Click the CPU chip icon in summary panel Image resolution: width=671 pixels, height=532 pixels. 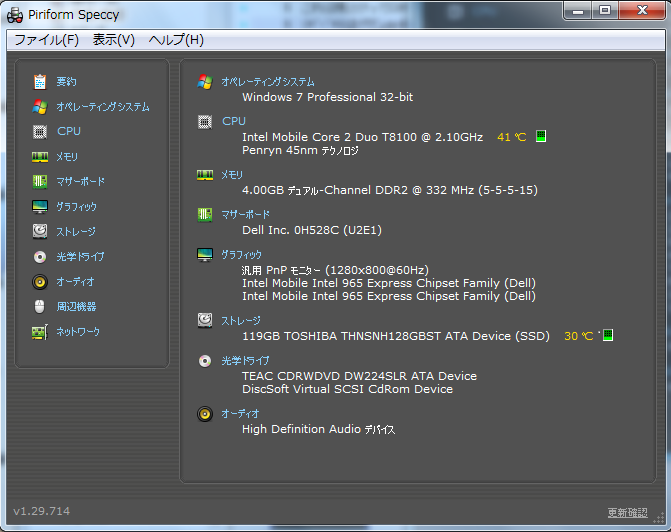[x=205, y=122]
